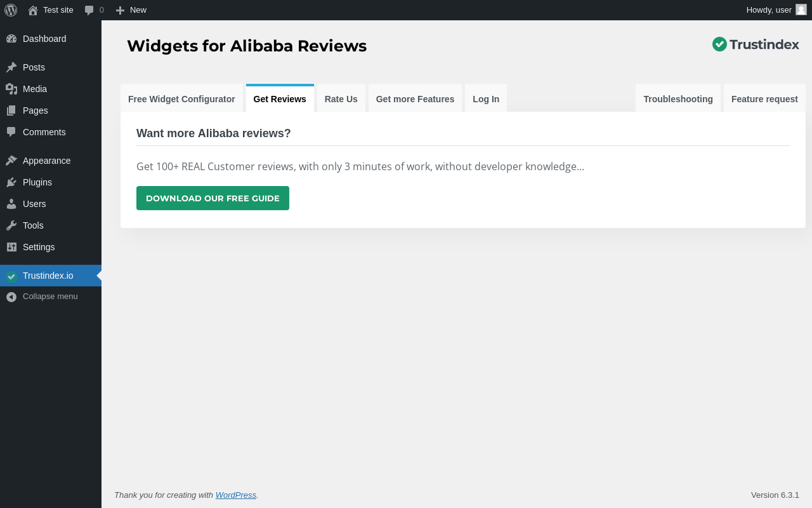The height and width of the screenshot is (508, 812).
Task: Select the Get more Features tab
Action: coord(415,99)
